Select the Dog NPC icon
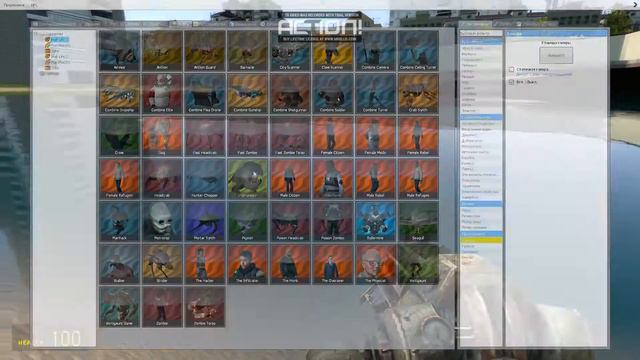Image resolution: width=640 pixels, height=360 pixels. tap(162, 136)
